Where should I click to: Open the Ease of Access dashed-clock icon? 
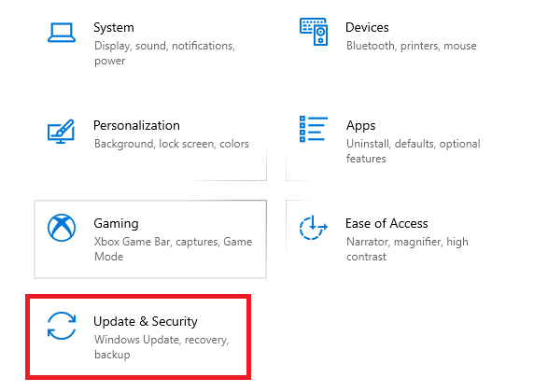314,228
